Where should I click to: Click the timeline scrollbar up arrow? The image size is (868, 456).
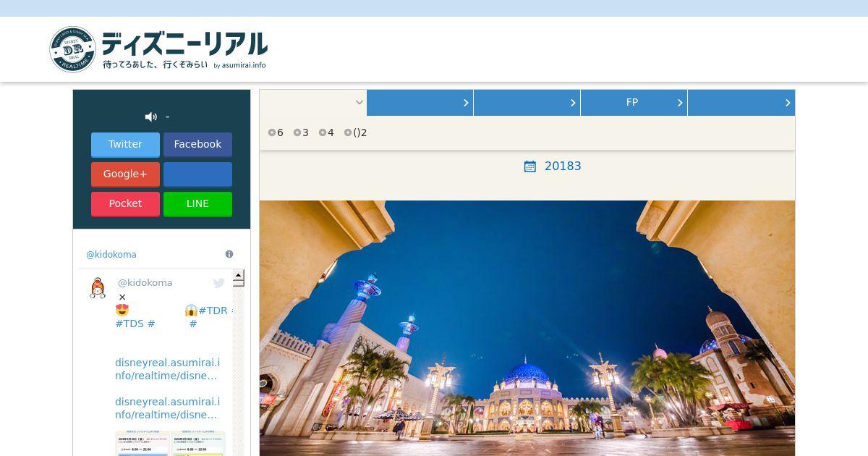tap(238, 275)
